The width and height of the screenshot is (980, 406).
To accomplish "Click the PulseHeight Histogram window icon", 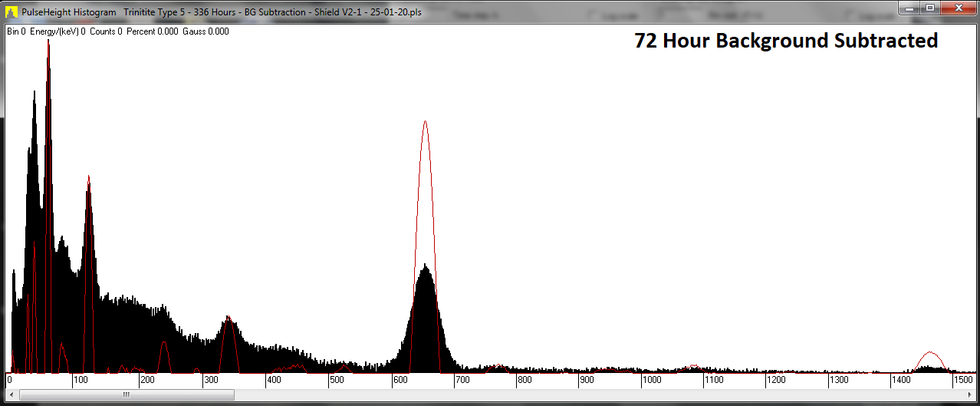I will 12,12.
